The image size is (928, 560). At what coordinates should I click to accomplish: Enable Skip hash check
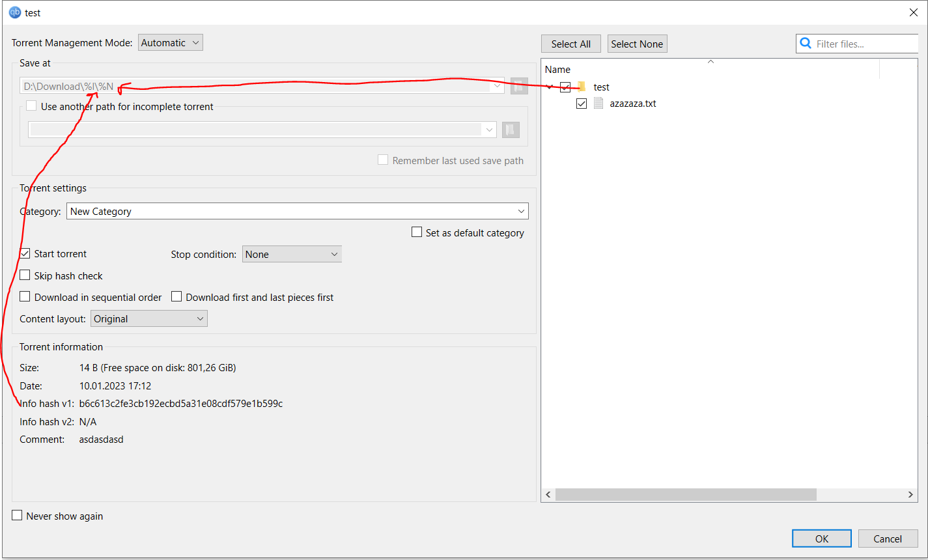(25, 275)
